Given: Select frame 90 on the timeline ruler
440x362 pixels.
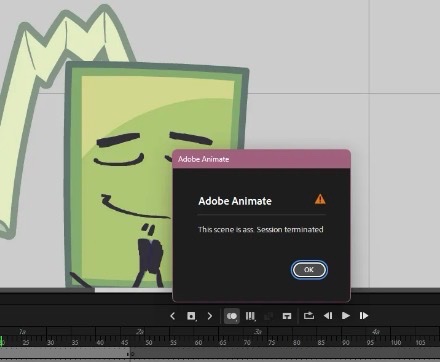Looking at the screenshot, I should tap(346, 342).
